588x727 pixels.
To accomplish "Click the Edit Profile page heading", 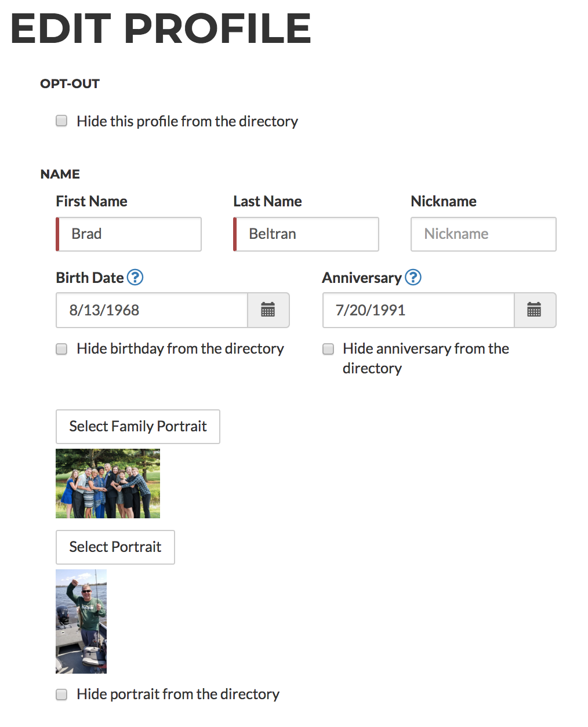I will [x=161, y=28].
